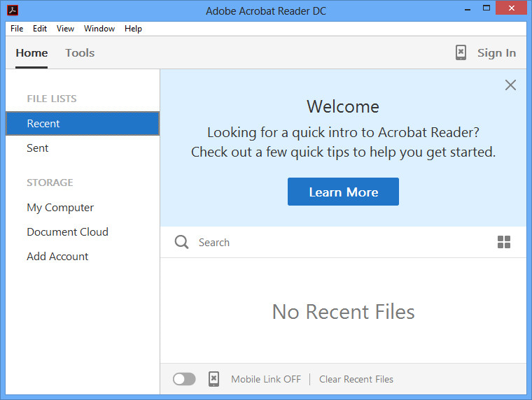Screen dimensions: 532x400
Task: Maximize the Acrobat Reader window
Action: [486, 8]
